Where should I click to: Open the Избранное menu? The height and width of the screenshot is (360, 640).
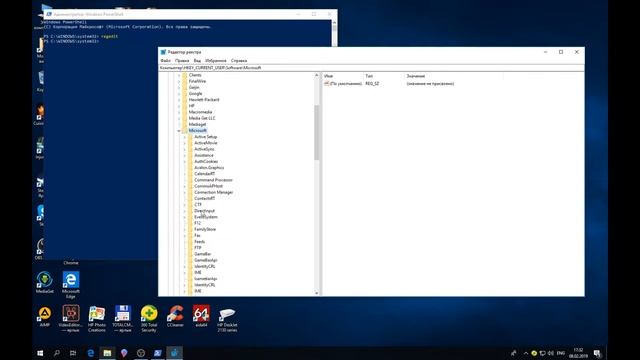[x=216, y=61]
